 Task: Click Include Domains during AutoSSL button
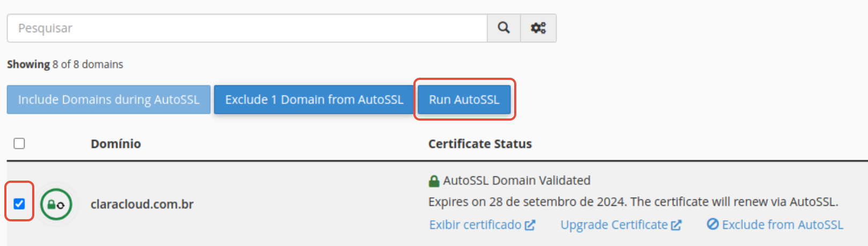109,100
